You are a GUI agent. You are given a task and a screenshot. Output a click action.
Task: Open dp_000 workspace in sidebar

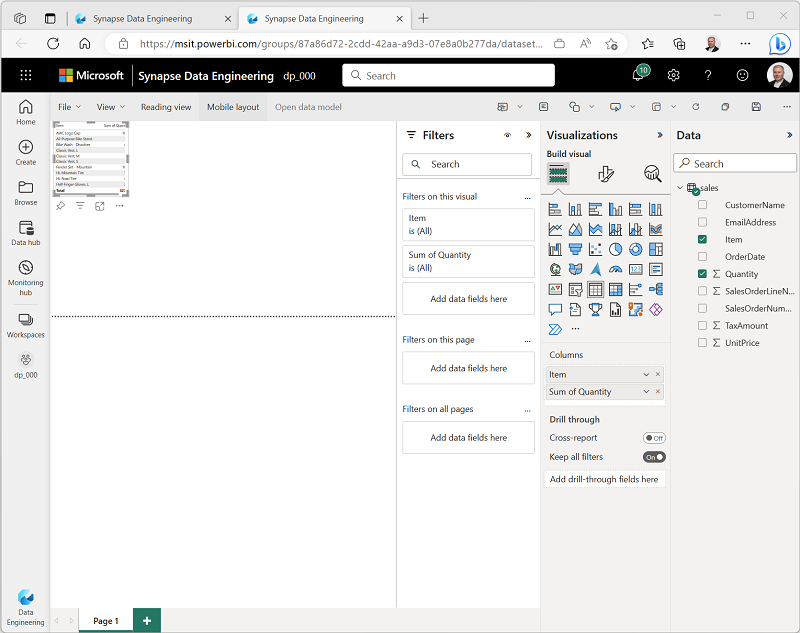click(x=26, y=366)
